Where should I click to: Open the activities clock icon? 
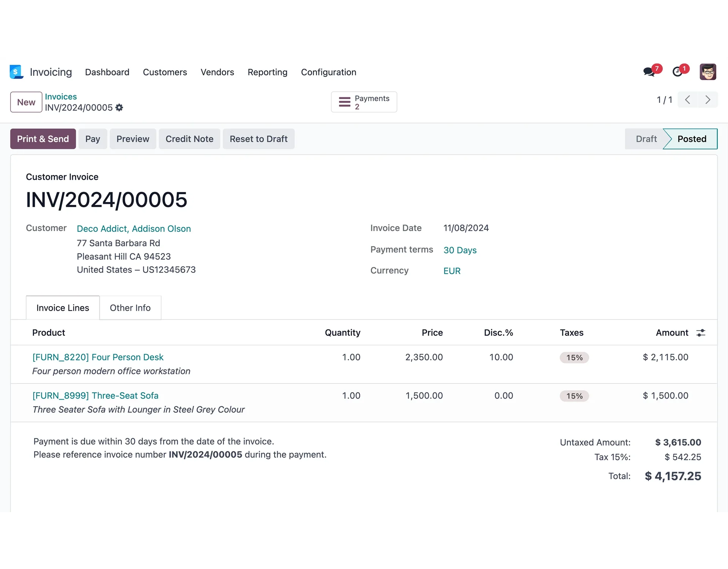pyautogui.click(x=678, y=72)
